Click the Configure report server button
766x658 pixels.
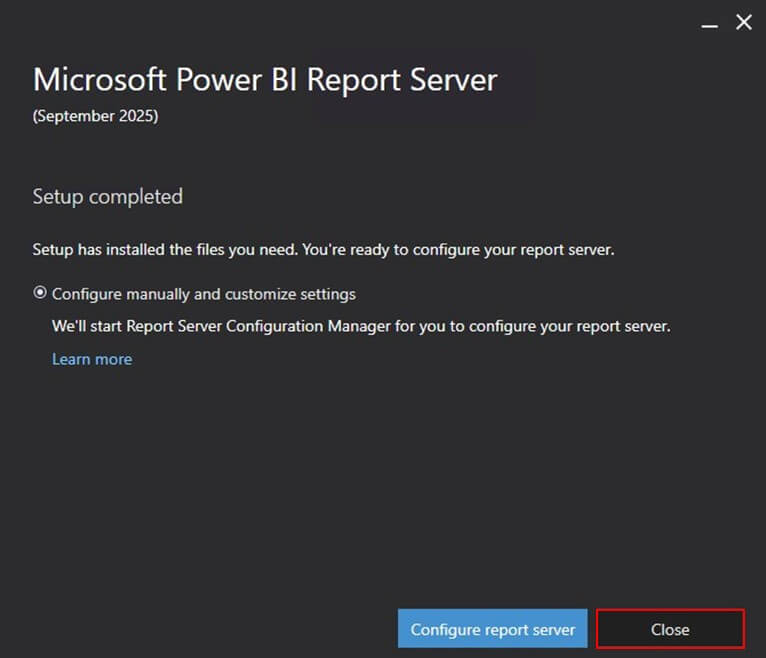pyautogui.click(x=493, y=629)
